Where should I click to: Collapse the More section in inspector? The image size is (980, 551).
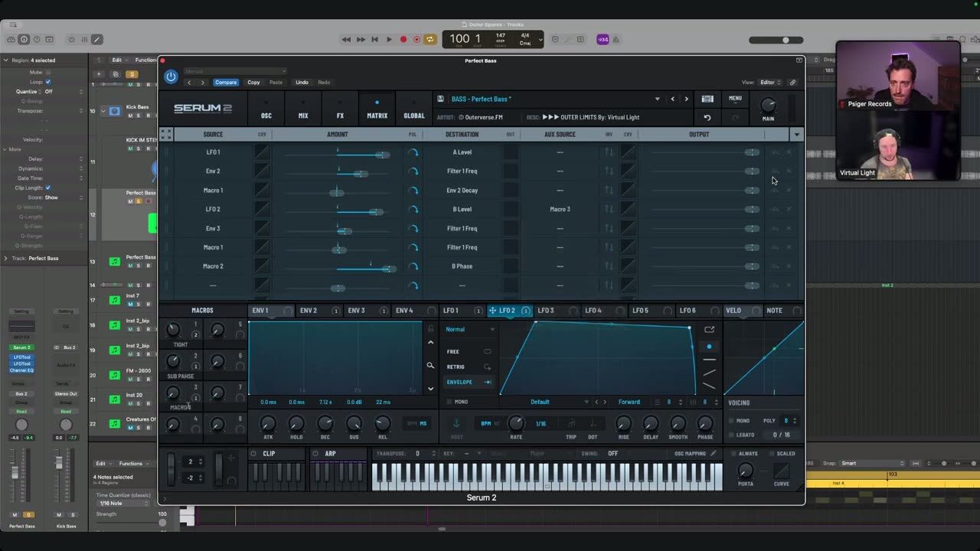[x=5, y=149]
